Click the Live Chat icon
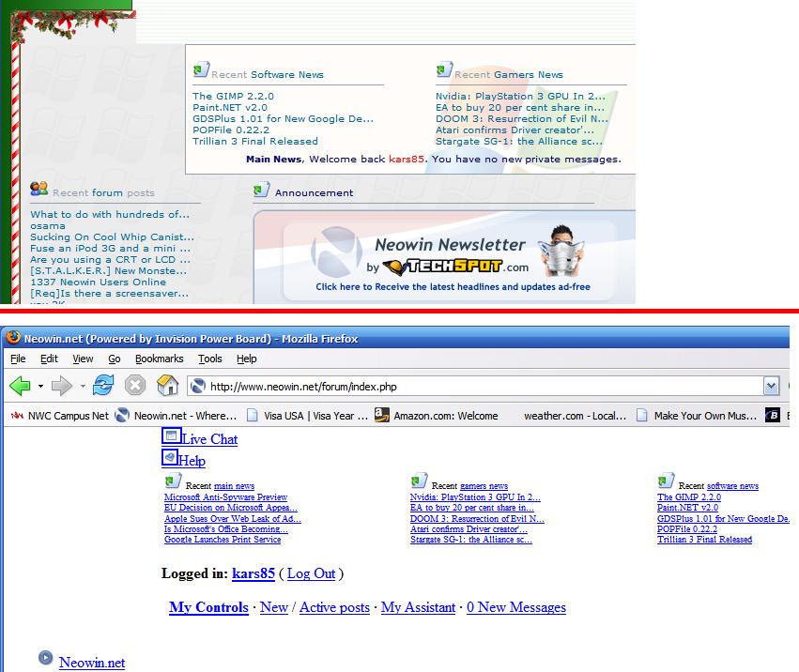 point(171,435)
